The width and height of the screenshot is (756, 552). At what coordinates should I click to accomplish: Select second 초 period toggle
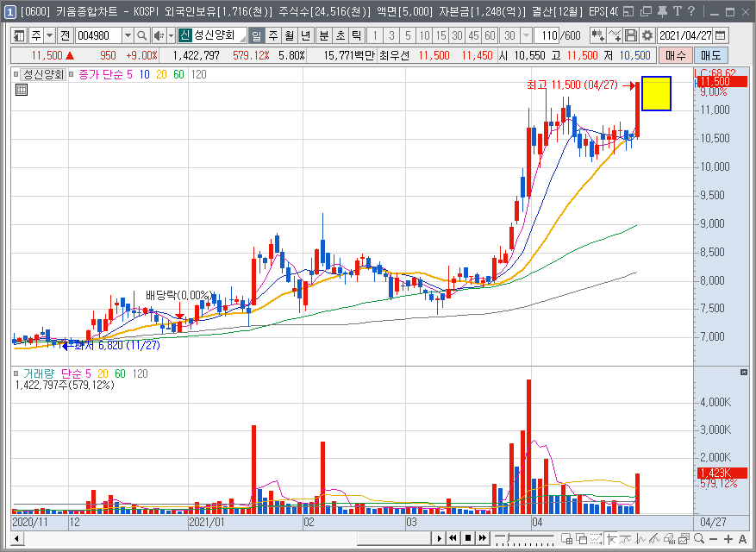341,35
